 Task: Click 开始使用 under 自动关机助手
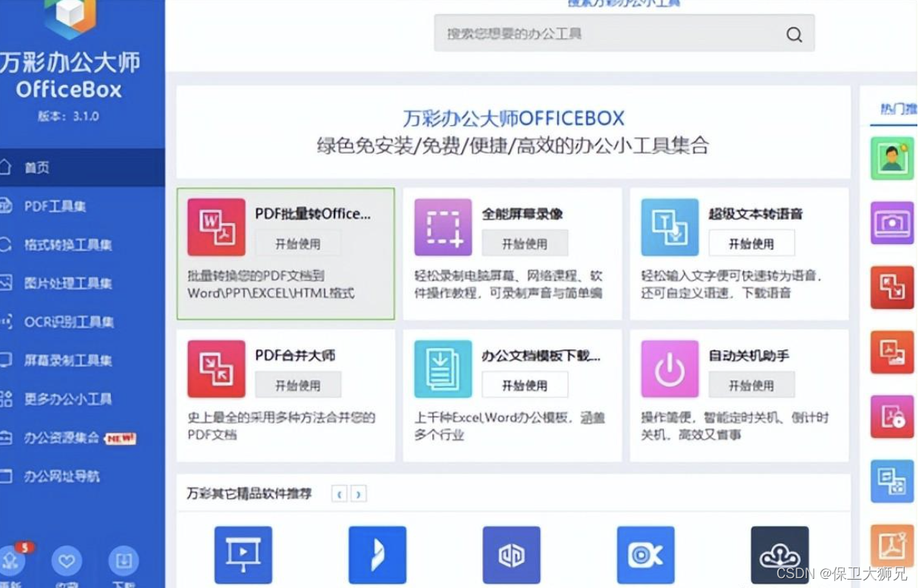[x=751, y=385]
